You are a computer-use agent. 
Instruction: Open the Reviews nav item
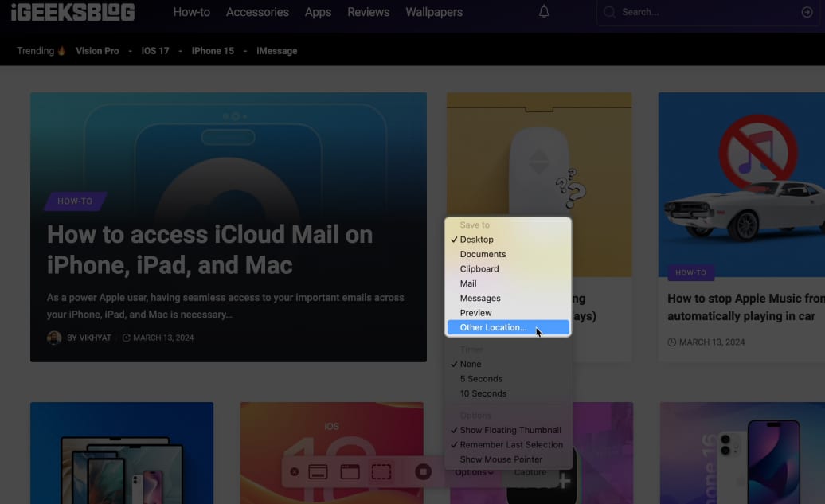tap(368, 12)
